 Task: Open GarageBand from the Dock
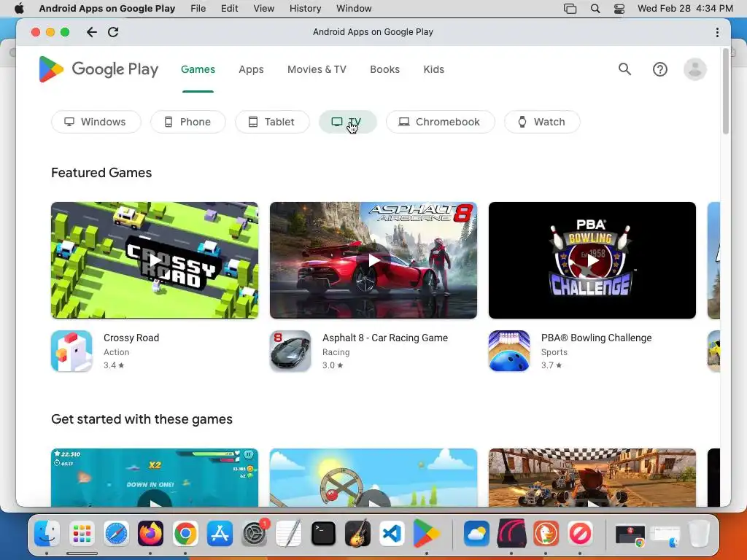(357, 533)
